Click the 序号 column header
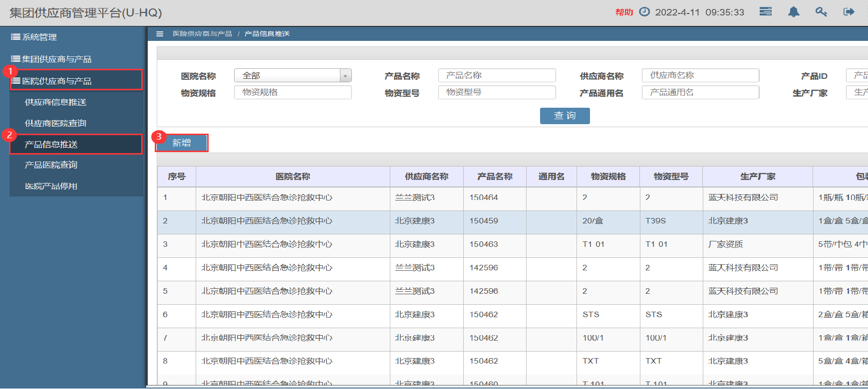The height and width of the screenshot is (389, 868). click(x=177, y=177)
